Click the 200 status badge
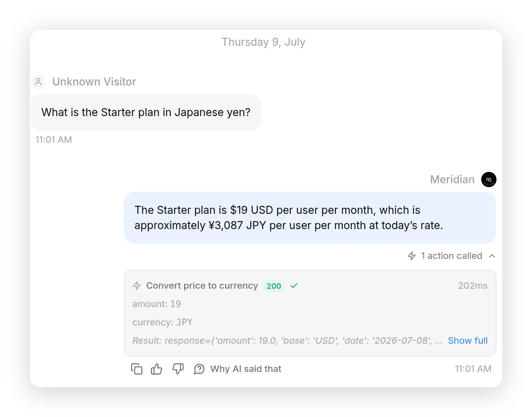This screenshot has width=532, height=417. (x=274, y=286)
